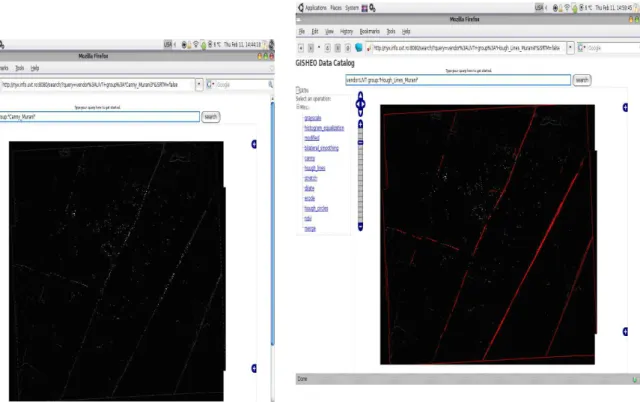Viewport: 640px width, 402px height.
Task: Open the History menu
Action: pyautogui.click(x=347, y=31)
